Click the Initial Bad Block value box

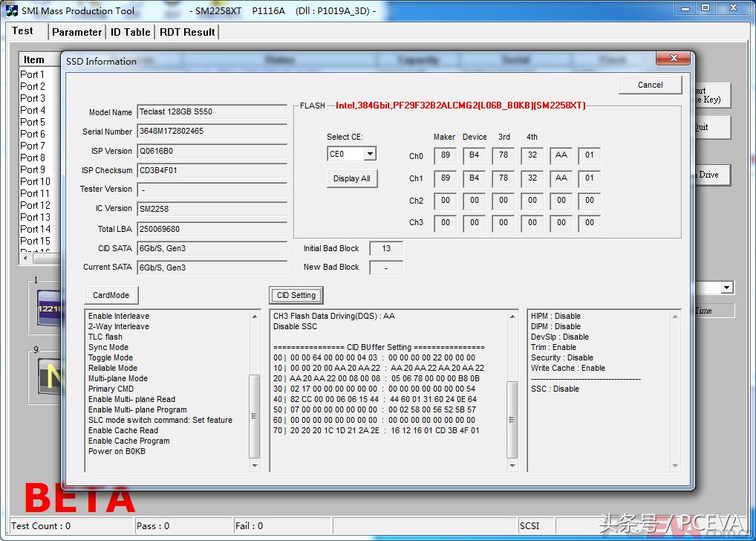[385, 248]
